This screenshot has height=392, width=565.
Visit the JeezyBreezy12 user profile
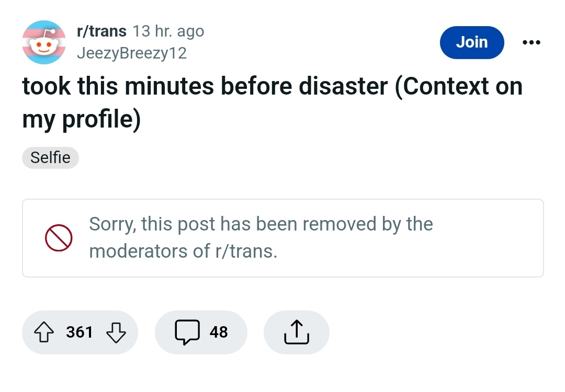pos(131,53)
